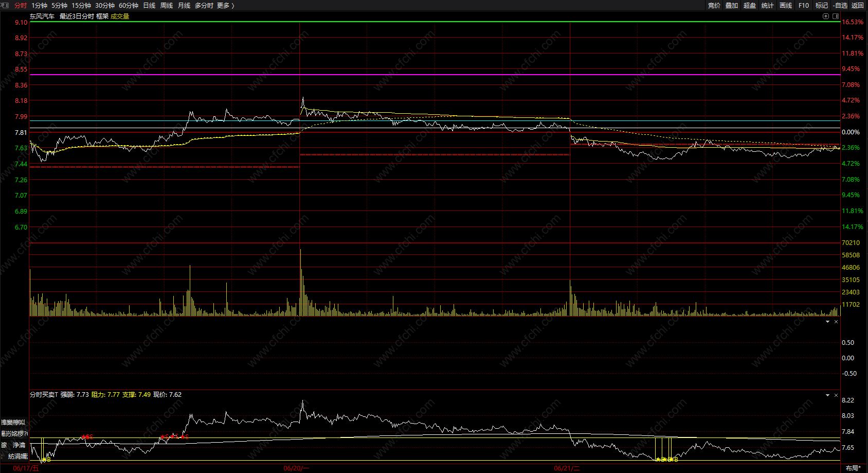Click the 0.00% axis label
This screenshot has width=868, height=473.
coord(851,132)
